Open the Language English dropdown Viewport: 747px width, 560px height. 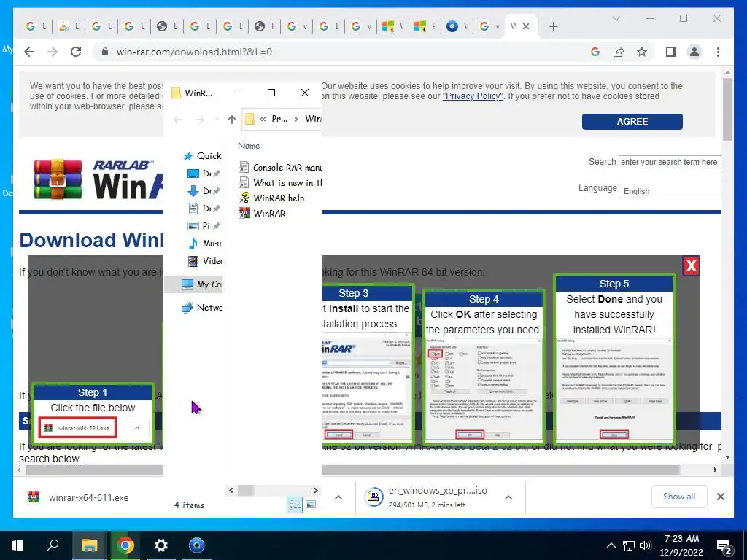[x=670, y=191]
